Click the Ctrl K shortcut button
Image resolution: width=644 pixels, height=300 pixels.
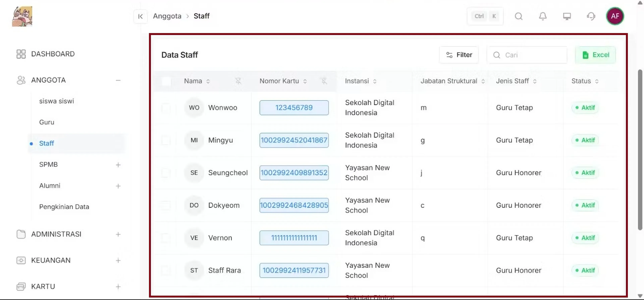(x=485, y=16)
